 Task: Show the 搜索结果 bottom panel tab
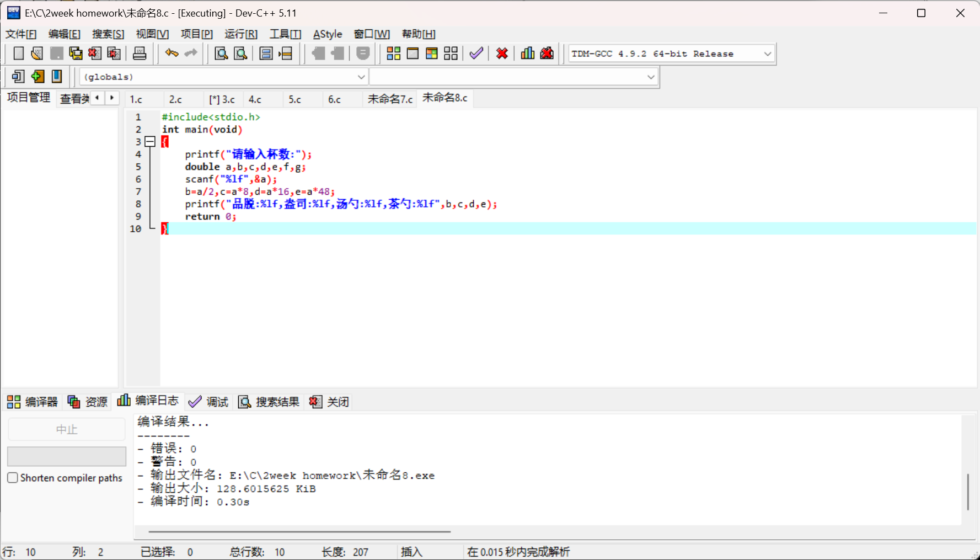pyautogui.click(x=269, y=402)
